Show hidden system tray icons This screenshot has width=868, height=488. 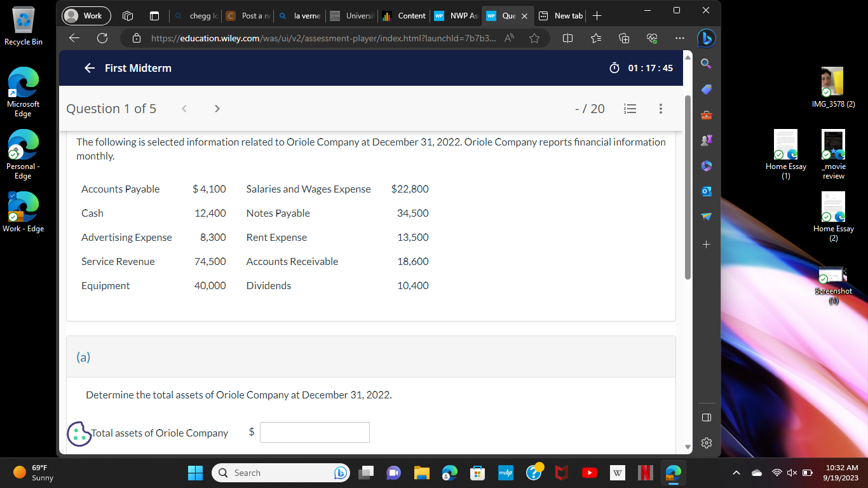[737, 473]
